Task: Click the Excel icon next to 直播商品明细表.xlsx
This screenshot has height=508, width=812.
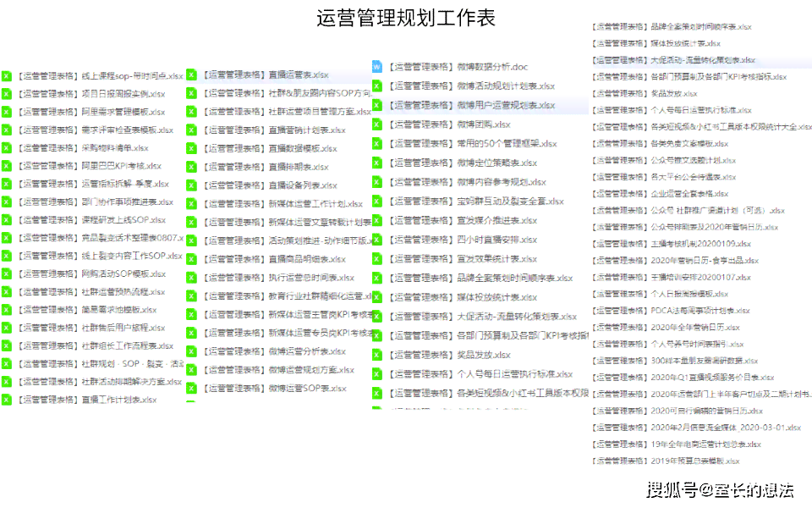Action: (192, 259)
